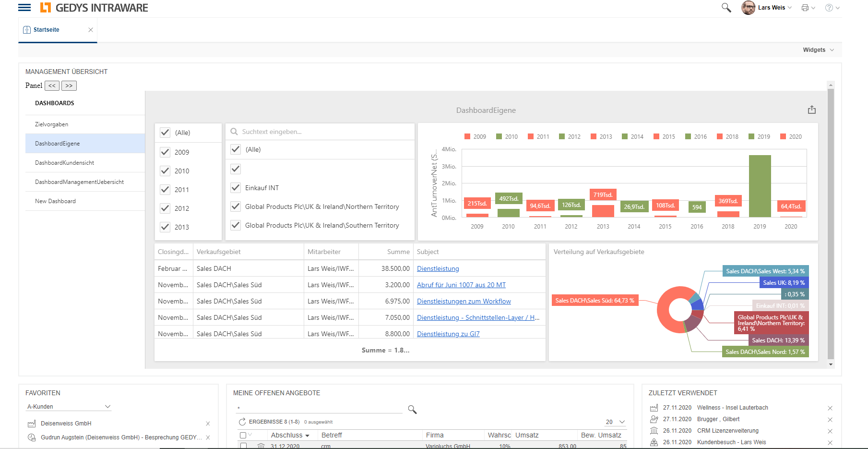This screenshot has height=449, width=868.
Task: Open Dienstleistungen zum Workflow link
Action: [464, 301]
